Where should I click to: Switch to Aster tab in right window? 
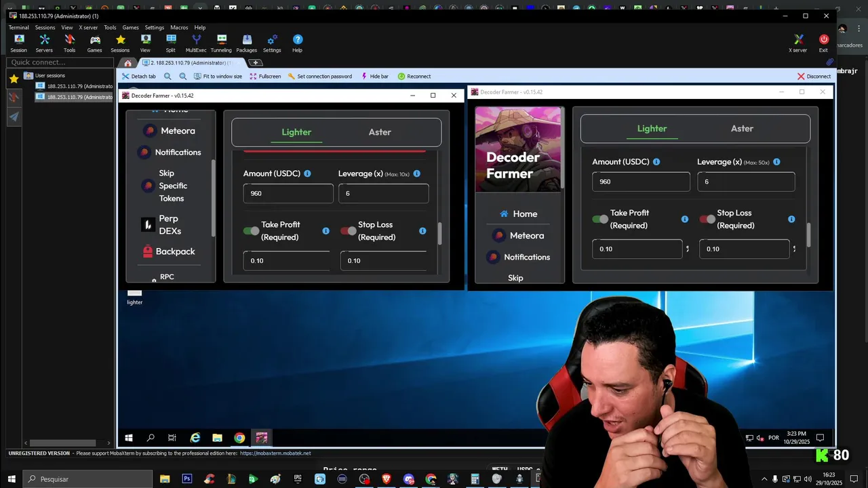[742, 128]
